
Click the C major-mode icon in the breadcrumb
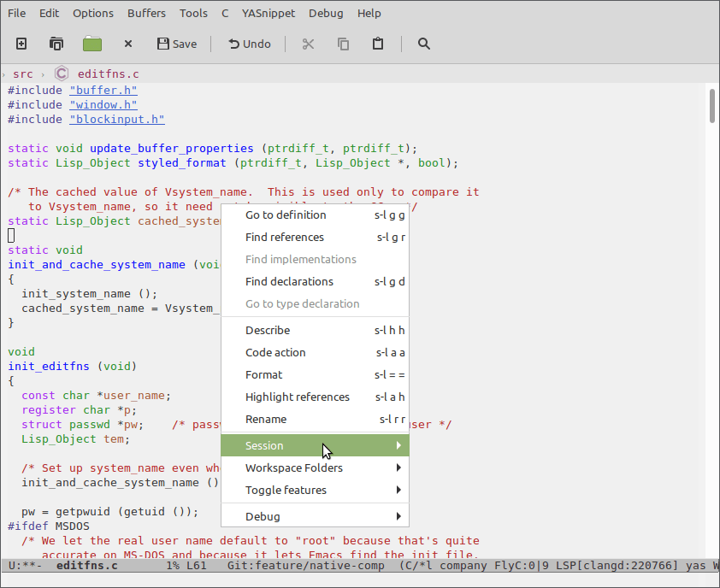61,73
